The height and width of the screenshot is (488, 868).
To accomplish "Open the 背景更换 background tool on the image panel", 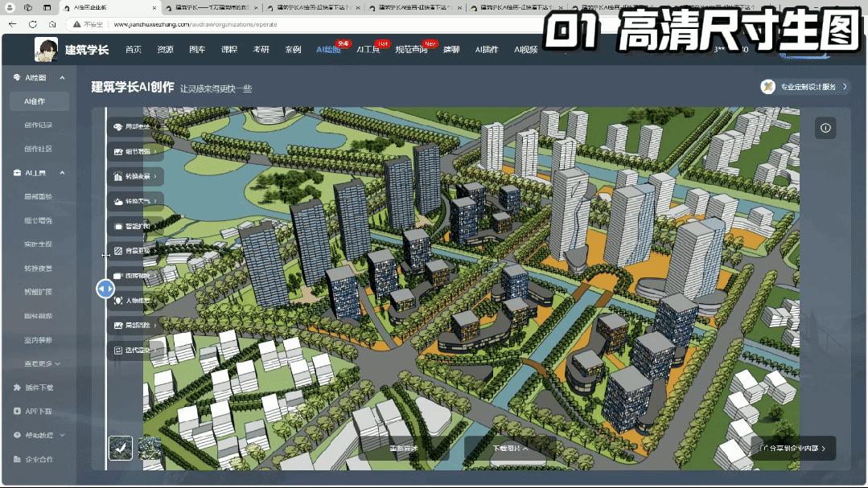I will pos(136,251).
